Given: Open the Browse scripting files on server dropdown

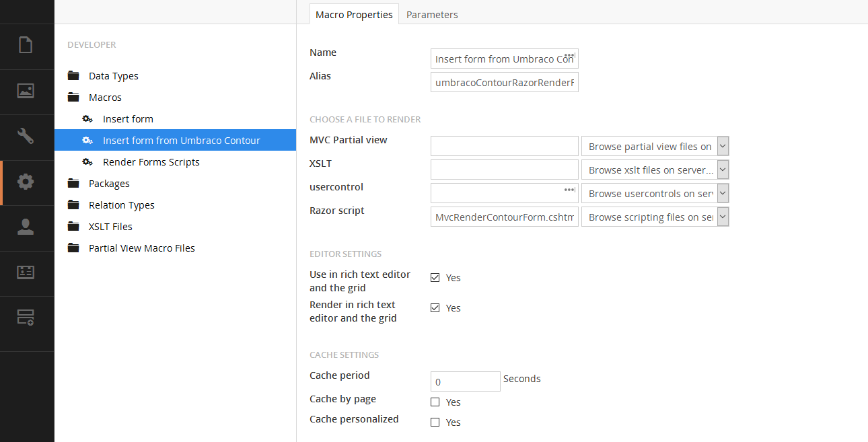Looking at the screenshot, I should click(x=655, y=217).
